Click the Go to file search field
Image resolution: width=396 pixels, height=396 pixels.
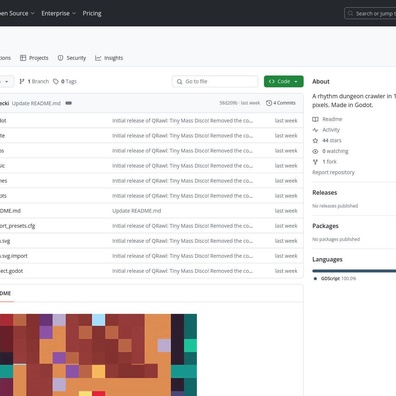click(215, 81)
